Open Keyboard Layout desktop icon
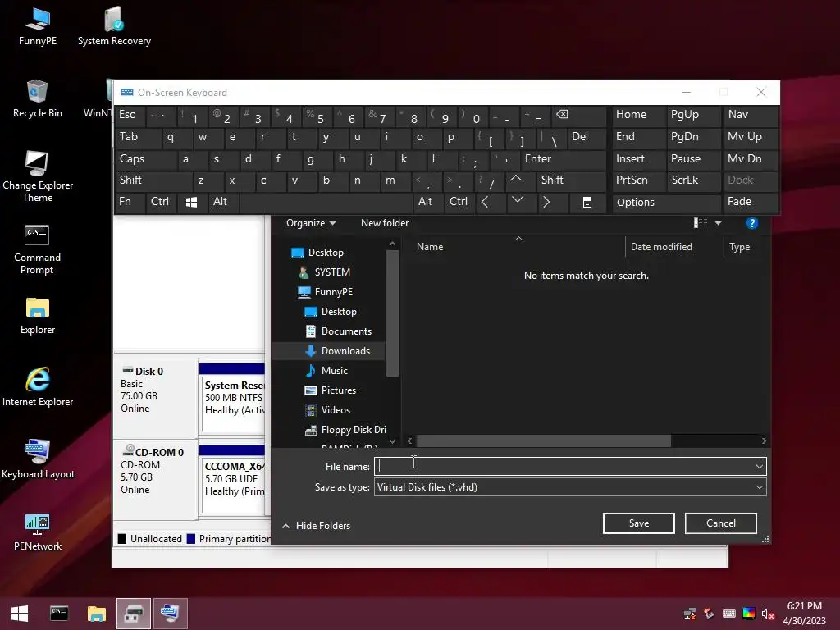The width and height of the screenshot is (840, 630). click(x=38, y=459)
